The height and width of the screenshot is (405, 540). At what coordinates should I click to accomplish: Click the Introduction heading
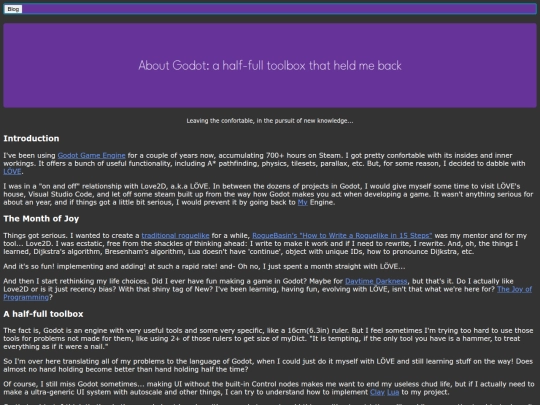pos(31,138)
